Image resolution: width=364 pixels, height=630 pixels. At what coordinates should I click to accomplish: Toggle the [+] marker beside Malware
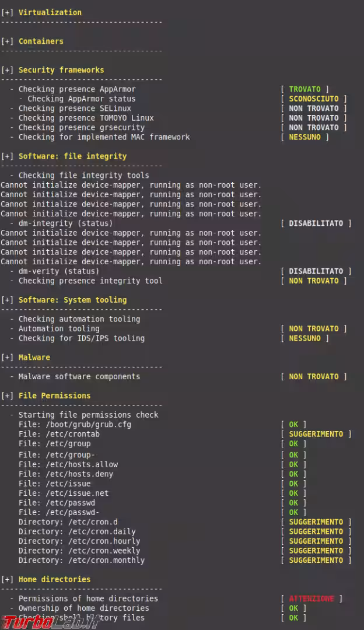tap(7, 358)
